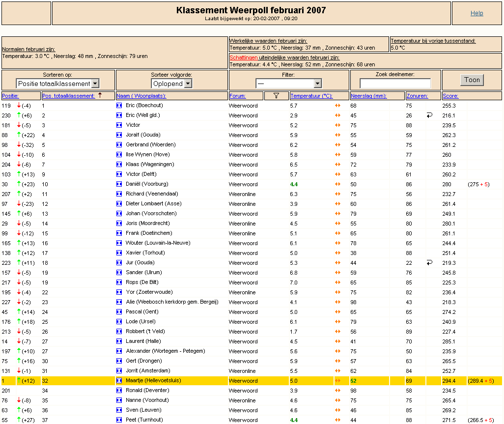Viewport: 504px width, 424px height.
Task: Open the Help link
Action: 476,13
